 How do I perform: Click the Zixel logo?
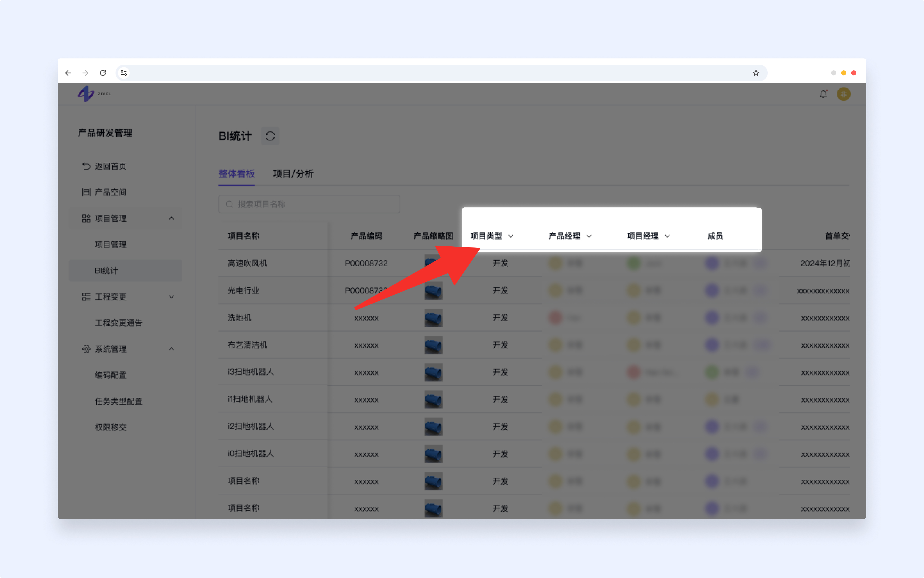click(x=94, y=94)
